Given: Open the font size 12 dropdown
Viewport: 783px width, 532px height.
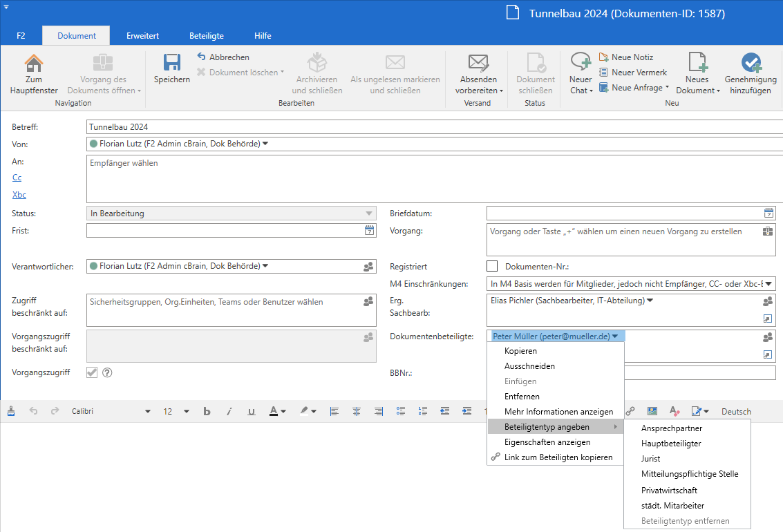Looking at the screenshot, I should point(186,412).
